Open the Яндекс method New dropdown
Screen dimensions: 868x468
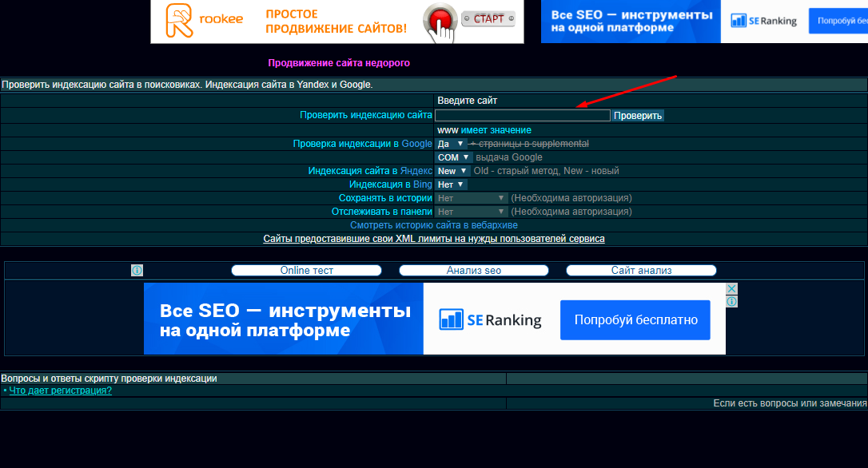point(452,171)
